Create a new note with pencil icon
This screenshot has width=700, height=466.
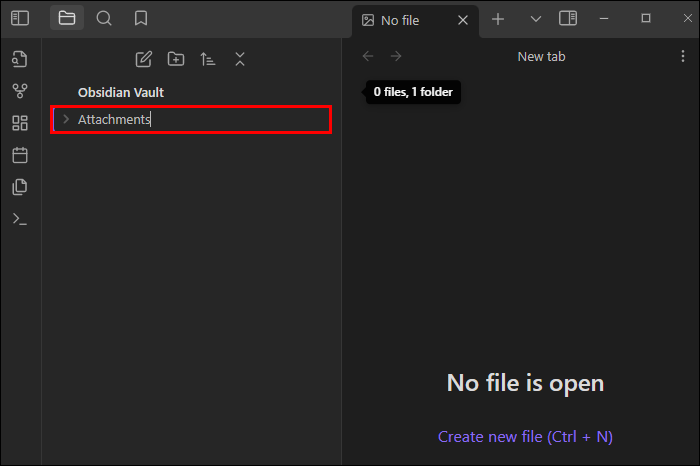point(144,59)
